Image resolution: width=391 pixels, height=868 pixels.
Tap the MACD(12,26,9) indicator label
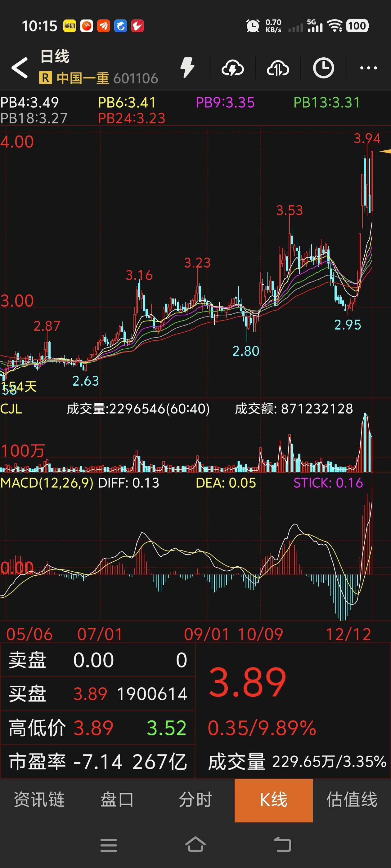[x=47, y=483]
